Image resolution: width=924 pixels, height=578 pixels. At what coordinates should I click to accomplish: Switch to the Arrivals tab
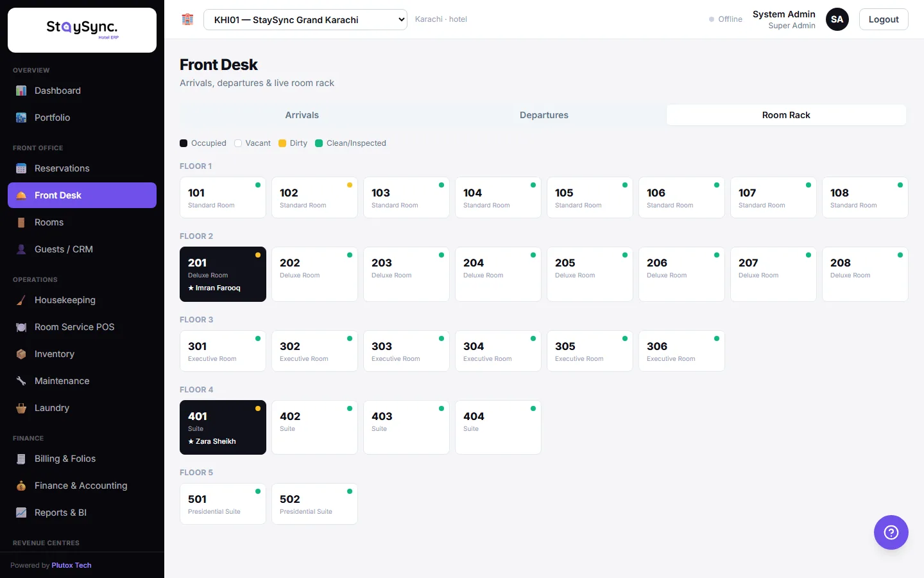click(x=302, y=115)
